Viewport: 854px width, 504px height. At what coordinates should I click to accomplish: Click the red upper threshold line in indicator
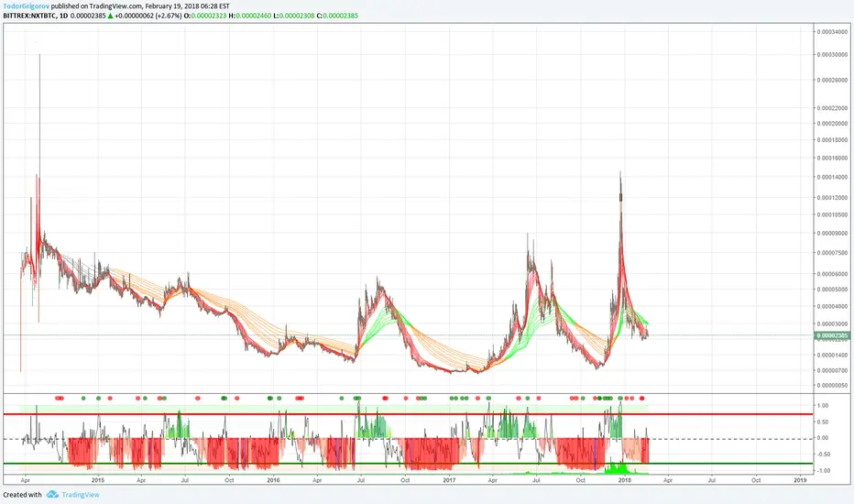click(409, 414)
